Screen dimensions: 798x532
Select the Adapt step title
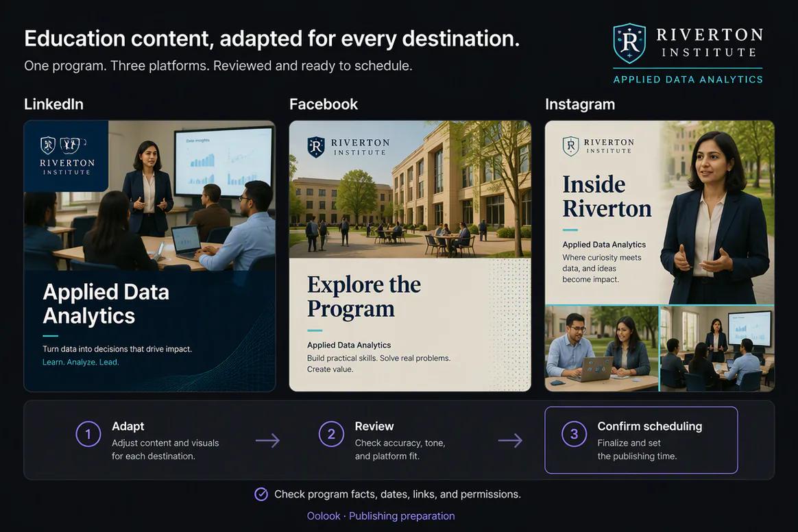point(128,426)
